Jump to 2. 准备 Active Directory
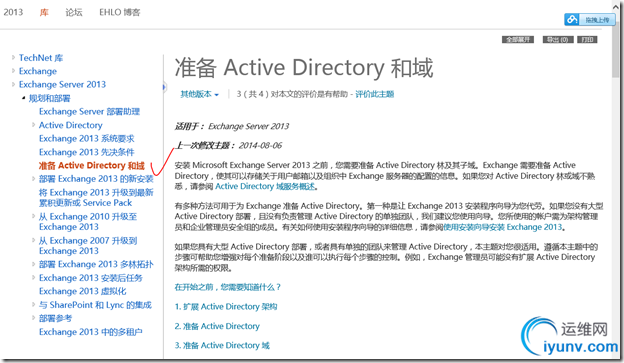The width and height of the screenshot is (624, 363). coord(217,326)
